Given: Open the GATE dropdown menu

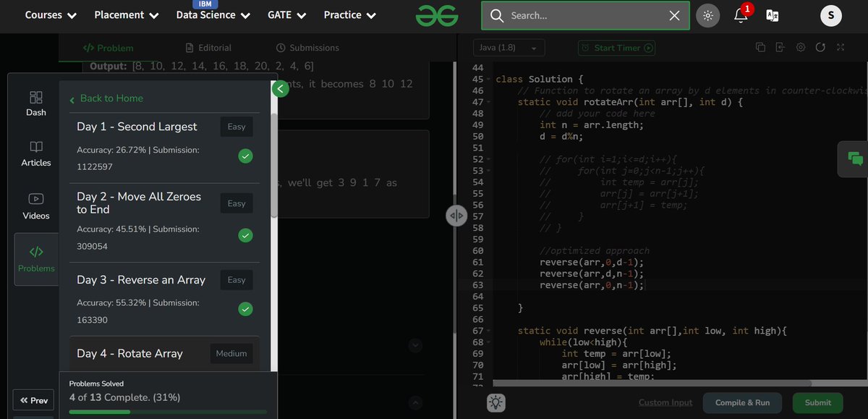Looking at the screenshot, I should (287, 15).
